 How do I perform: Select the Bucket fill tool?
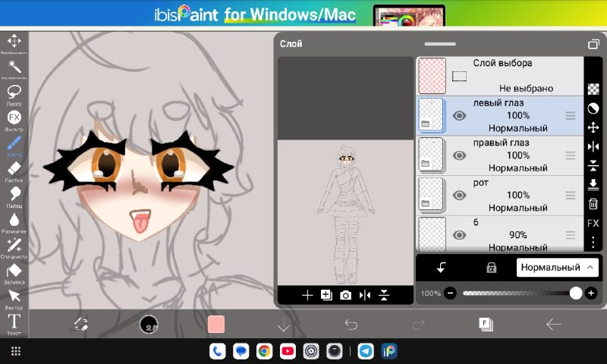coord(14,274)
